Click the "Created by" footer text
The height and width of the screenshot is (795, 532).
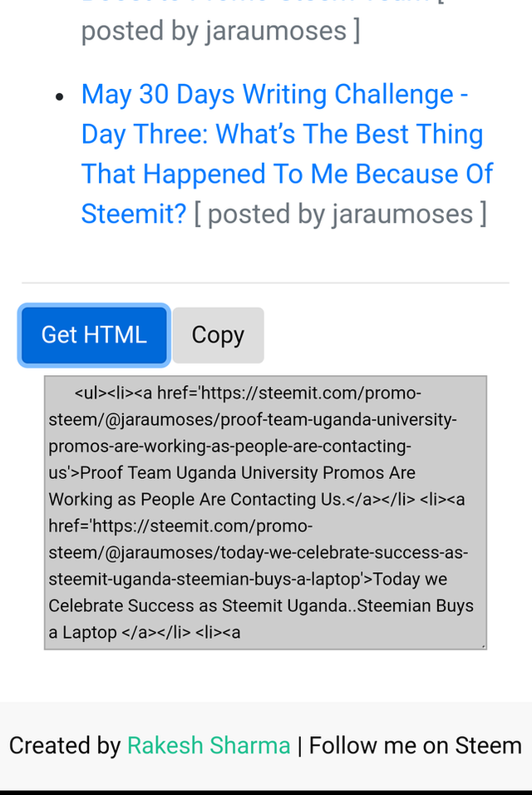tap(65, 746)
